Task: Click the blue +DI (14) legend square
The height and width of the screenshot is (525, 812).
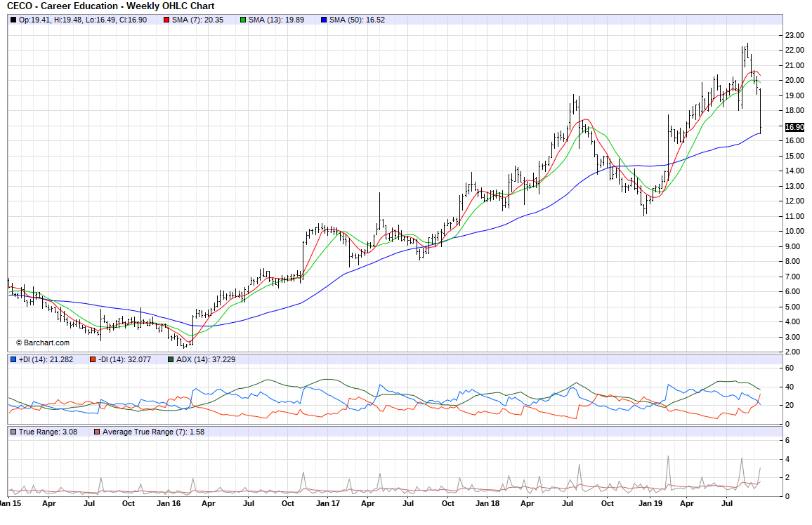Action: click(x=13, y=359)
